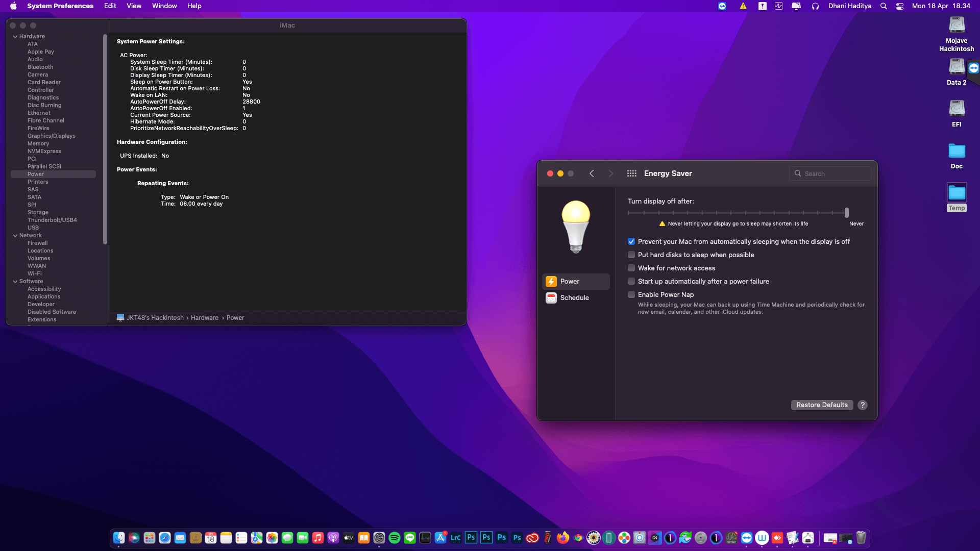Click the Energy Saver help question mark
This screenshot has width=980, height=551.
[863, 405]
